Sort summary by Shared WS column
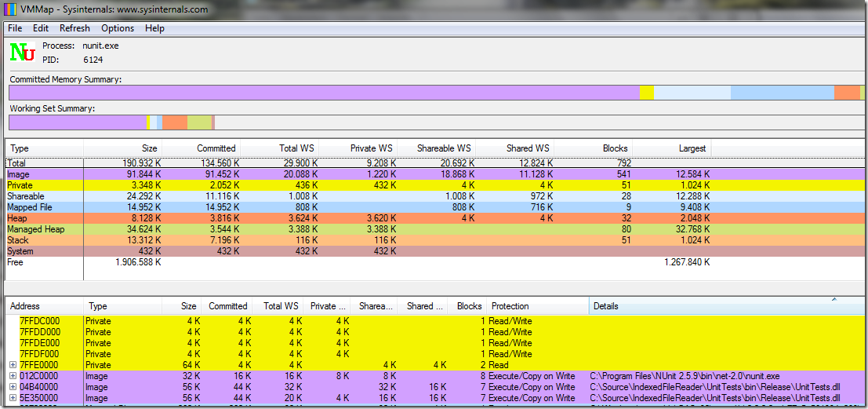The width and height of the screenshot is (868, 409). click(516, 148)
